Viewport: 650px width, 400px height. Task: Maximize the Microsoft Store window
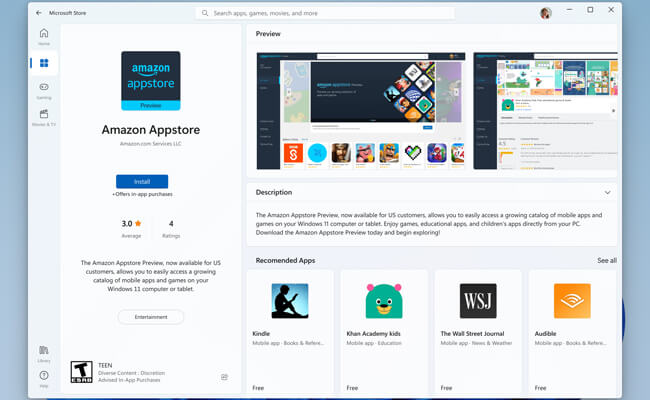[590, 10]
